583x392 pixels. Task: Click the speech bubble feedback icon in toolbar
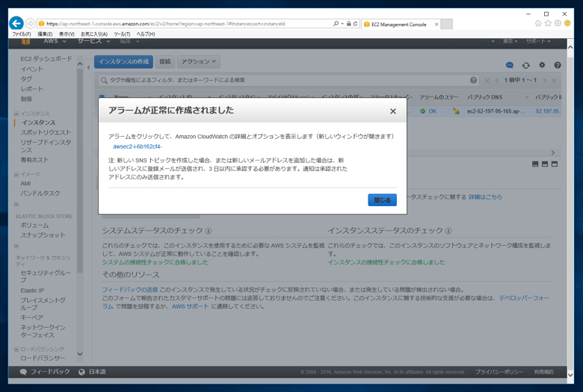[510, 66]
